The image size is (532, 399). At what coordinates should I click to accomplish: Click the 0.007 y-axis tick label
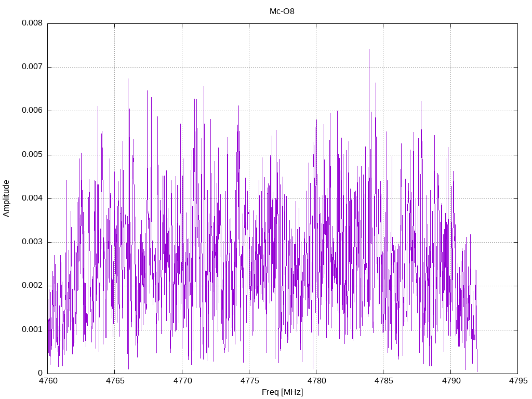click(32, 67)
